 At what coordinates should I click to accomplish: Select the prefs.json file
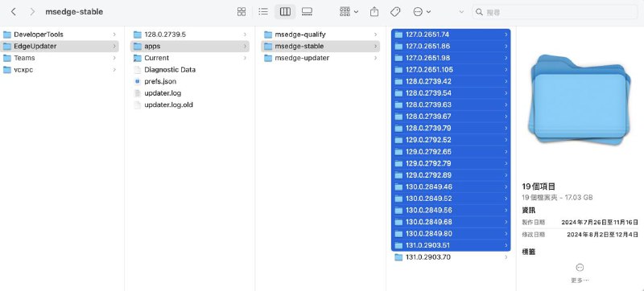[x=190, y=81]
